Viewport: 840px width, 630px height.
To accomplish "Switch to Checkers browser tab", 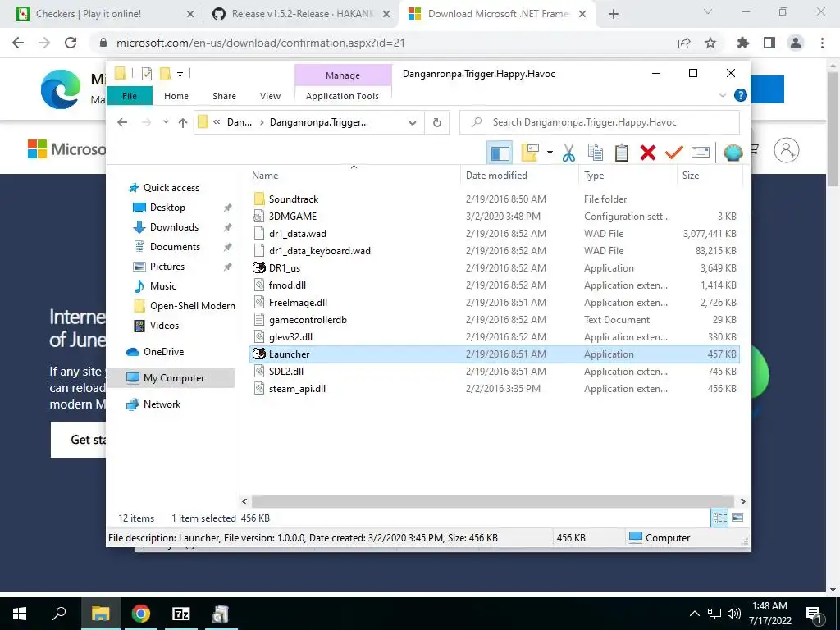I will click(x=89, y=14).
